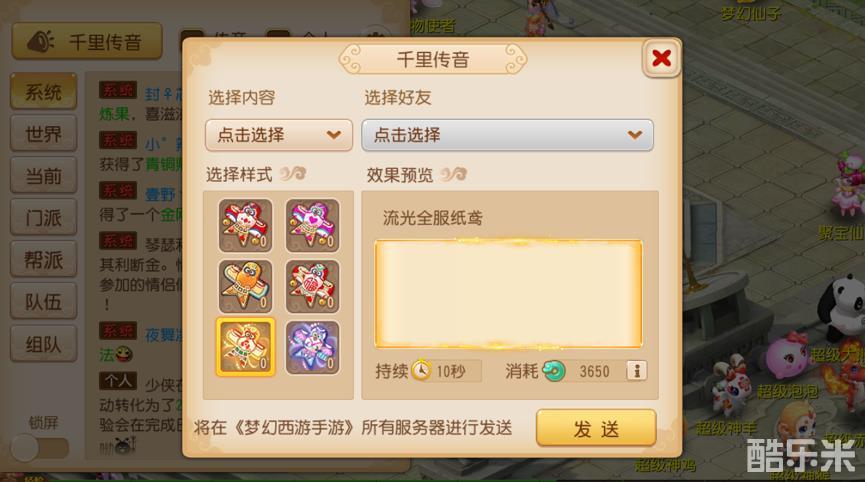
Task: Select the glowing golden kite style
Action: click(245, 347)
